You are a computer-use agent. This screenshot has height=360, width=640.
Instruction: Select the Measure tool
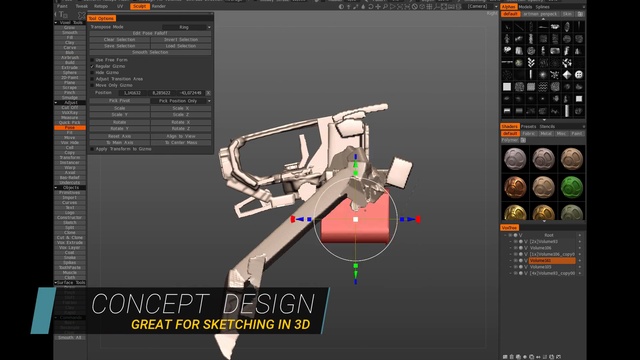[x=70, y=118]
